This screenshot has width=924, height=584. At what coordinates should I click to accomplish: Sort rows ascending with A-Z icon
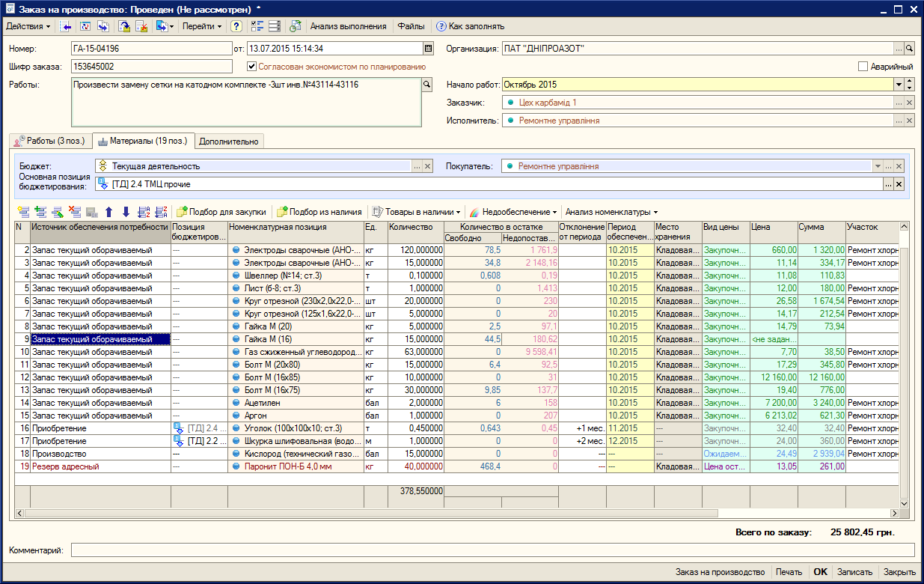(x=144, y=212)
